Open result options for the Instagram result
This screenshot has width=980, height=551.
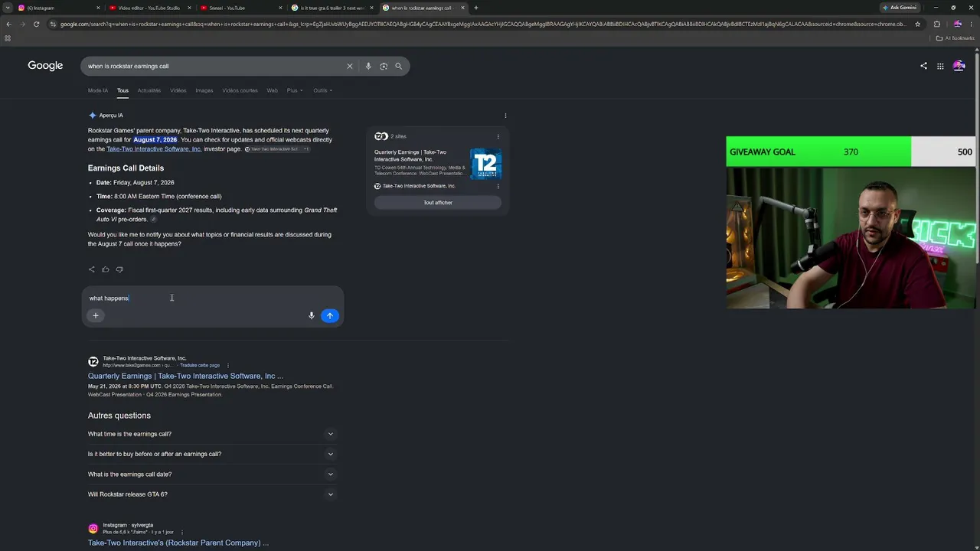coord(182,532)
